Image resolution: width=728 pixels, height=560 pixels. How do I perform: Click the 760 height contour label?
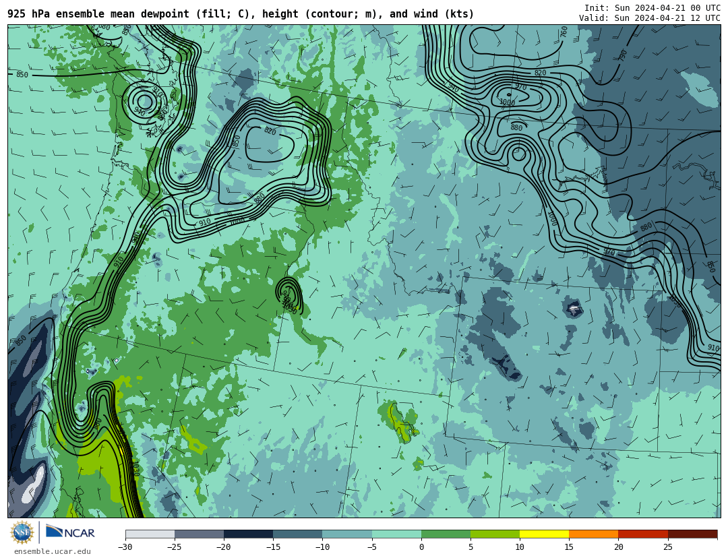564,32
